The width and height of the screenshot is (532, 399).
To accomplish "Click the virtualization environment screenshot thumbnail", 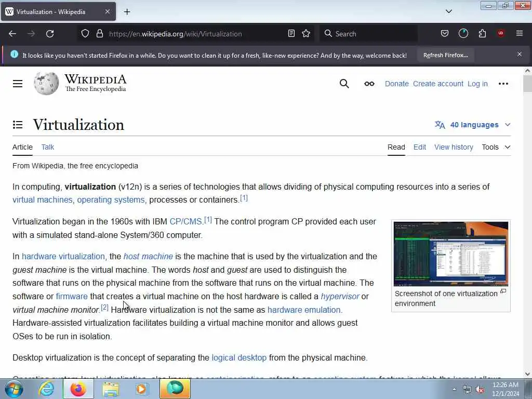I will pyautogui.click(x=451, y=254).
